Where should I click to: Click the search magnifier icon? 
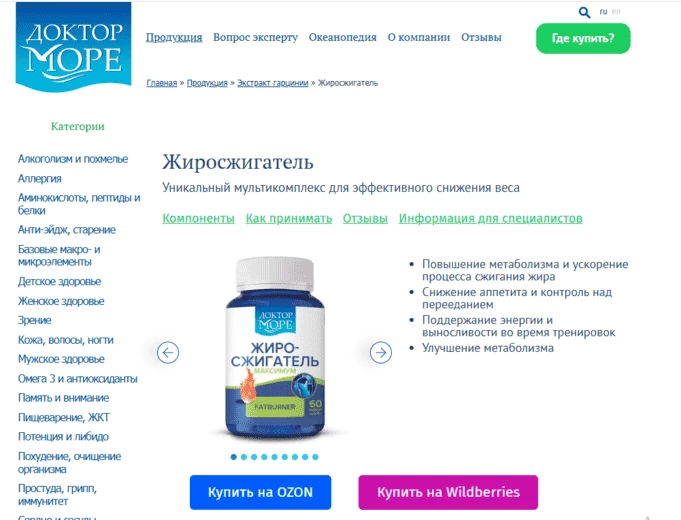(x=584, y=13)
